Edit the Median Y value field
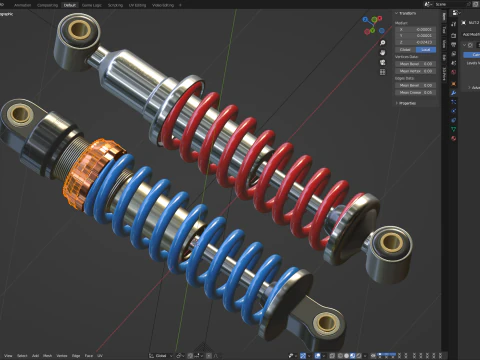The height and width of the screenshot is (360, 480). (416, 36)
